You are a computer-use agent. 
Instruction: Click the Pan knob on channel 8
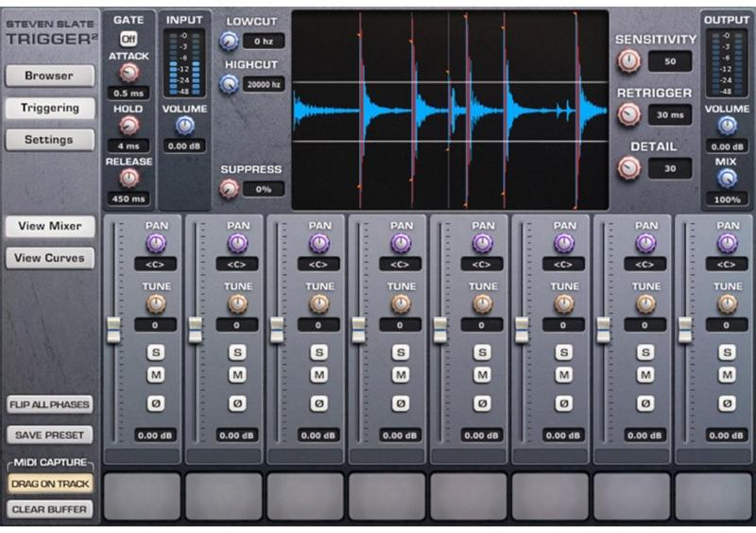tap(727, 244)
